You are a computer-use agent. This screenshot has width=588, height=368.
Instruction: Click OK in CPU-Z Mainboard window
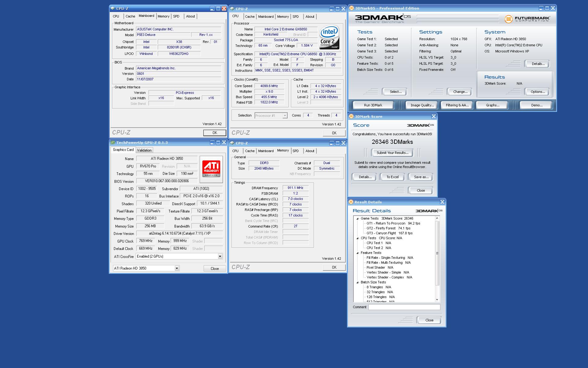(x=215, y=133)
